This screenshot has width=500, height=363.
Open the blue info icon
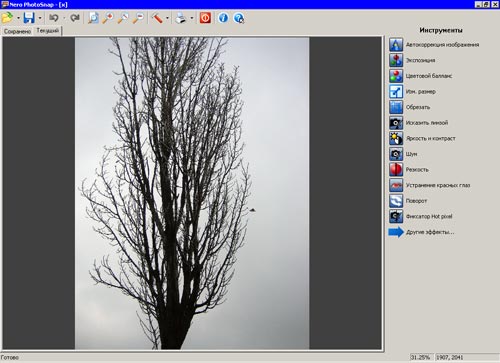223,18
